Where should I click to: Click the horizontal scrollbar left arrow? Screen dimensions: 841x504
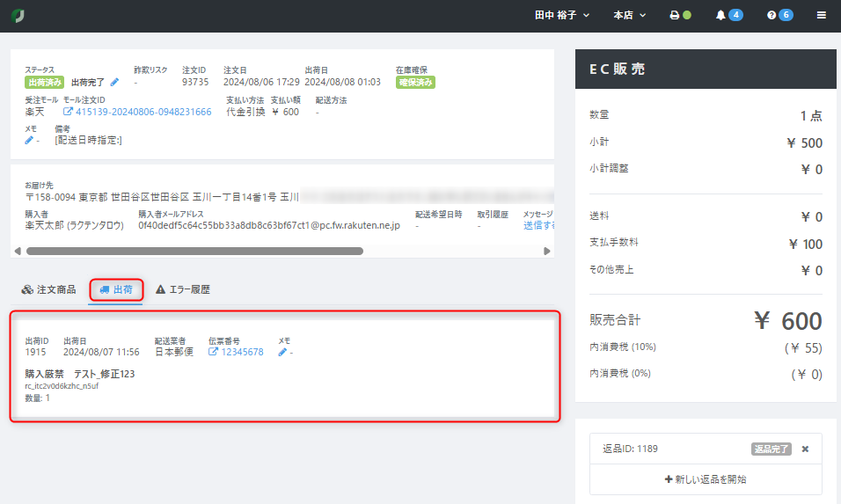click(x=18, y=251)
